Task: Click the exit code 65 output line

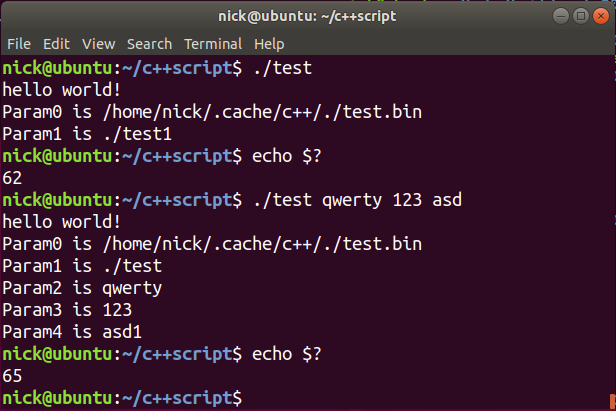Action: click(13, 376)
